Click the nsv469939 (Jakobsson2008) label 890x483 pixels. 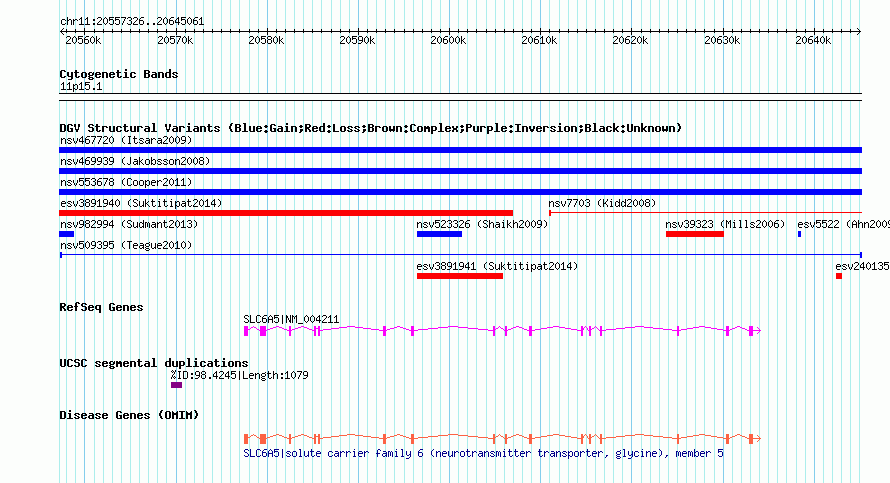[135, 161]
